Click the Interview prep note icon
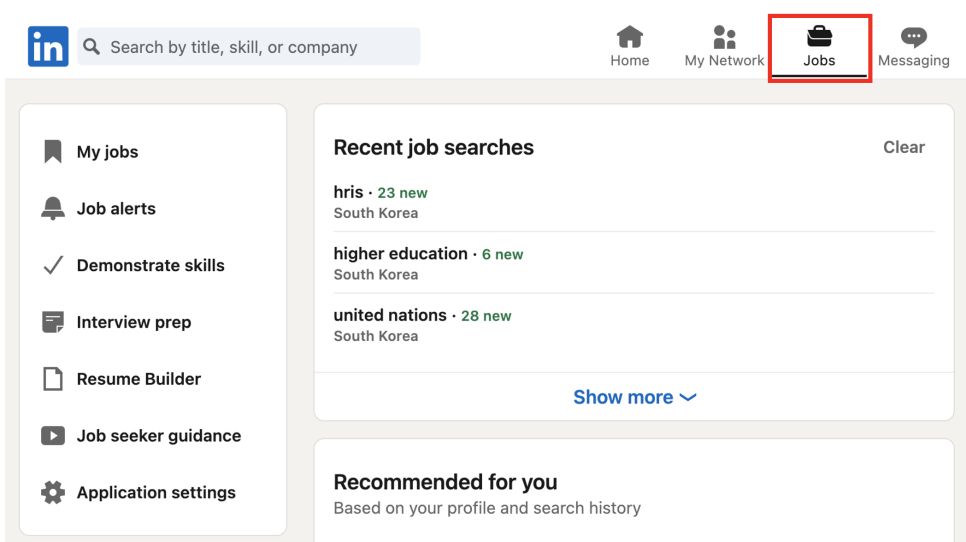The image size is (966, 542). click(x=53, y=322)
